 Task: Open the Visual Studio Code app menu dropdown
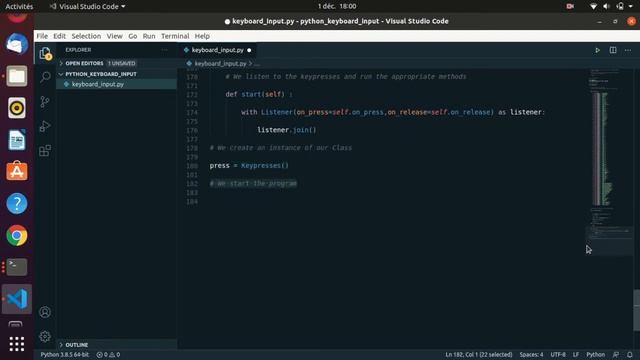[x=87, y=7]
